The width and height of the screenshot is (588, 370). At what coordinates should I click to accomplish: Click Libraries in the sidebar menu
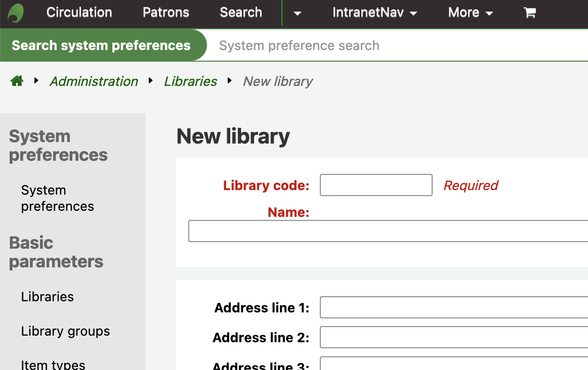[47, 297]
